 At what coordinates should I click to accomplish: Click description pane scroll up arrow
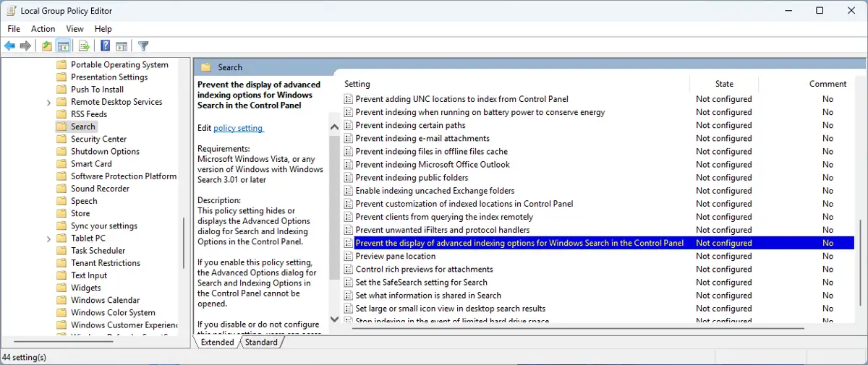(334, 128)
